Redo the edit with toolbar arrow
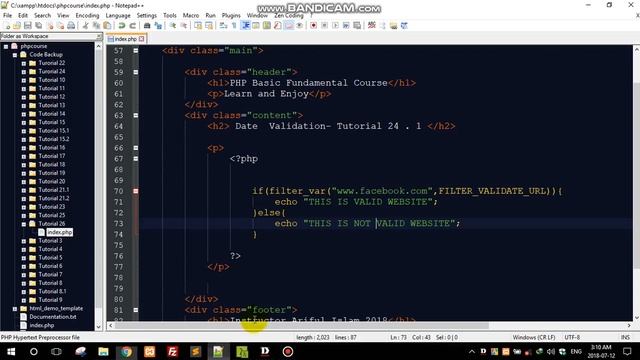This screenshot has height=360, width=640. [132, 26]
